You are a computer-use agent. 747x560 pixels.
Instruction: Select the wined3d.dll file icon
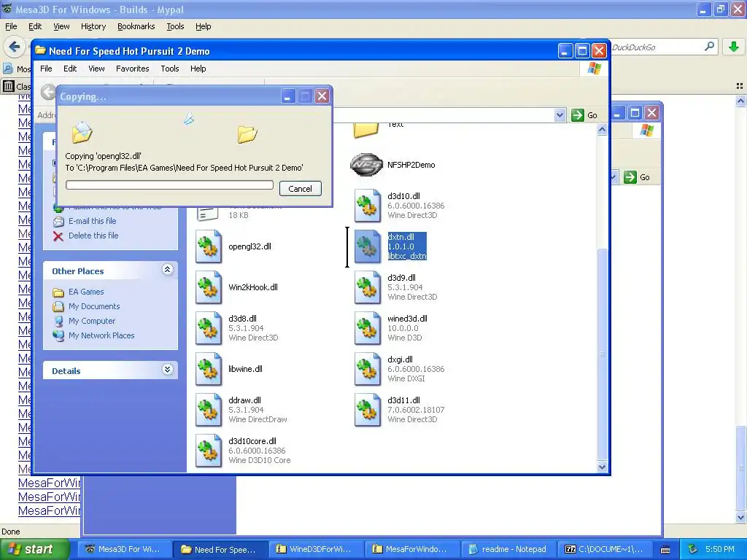click(368, 329)
